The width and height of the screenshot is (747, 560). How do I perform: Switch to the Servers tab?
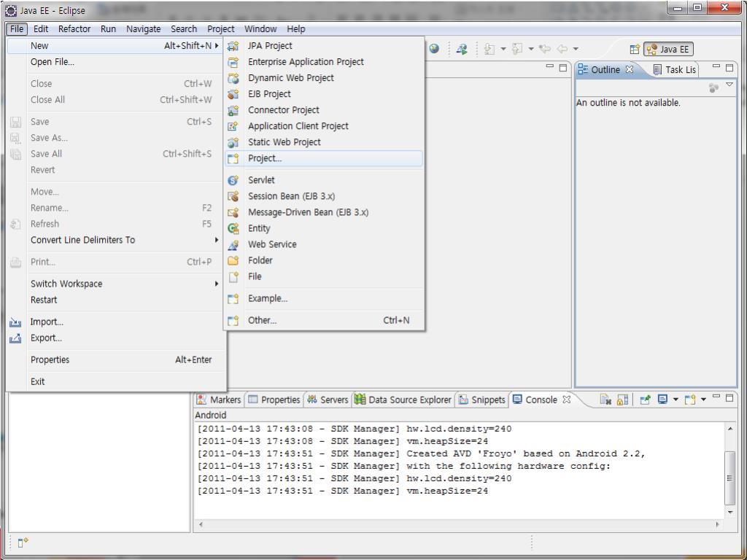click(x=328, y=400)
